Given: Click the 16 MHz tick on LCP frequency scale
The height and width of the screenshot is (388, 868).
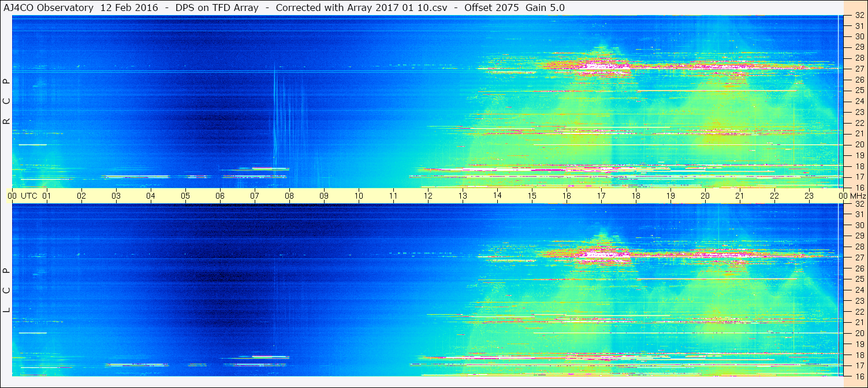Looking at the screenshot, I should coord(859,376).
